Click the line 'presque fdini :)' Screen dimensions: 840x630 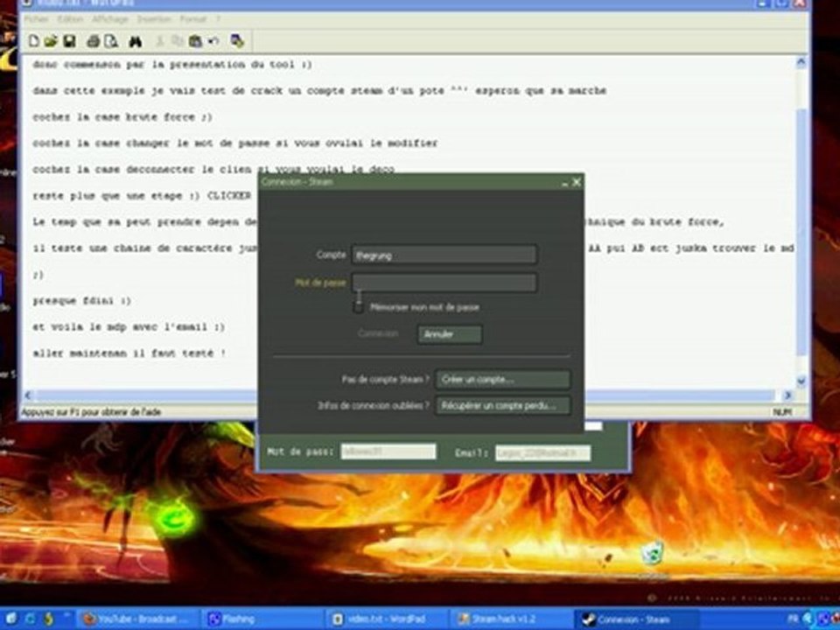(x=81, y=300)
